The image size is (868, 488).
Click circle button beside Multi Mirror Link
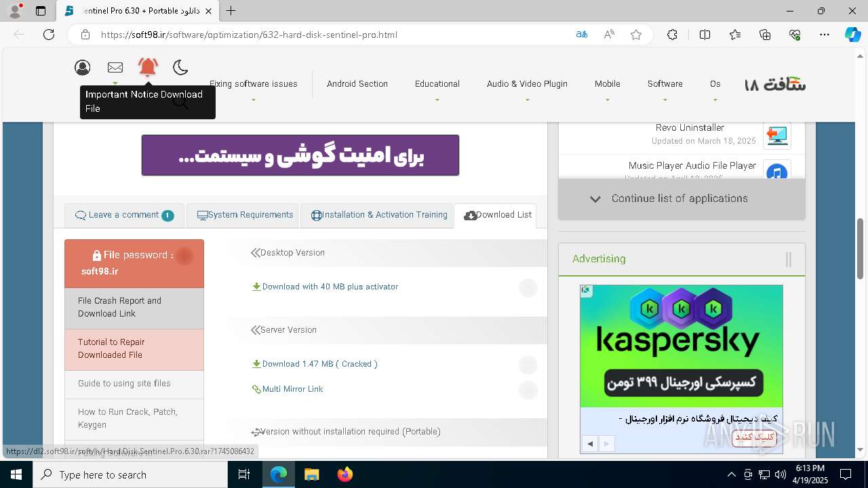coord(528,390)
